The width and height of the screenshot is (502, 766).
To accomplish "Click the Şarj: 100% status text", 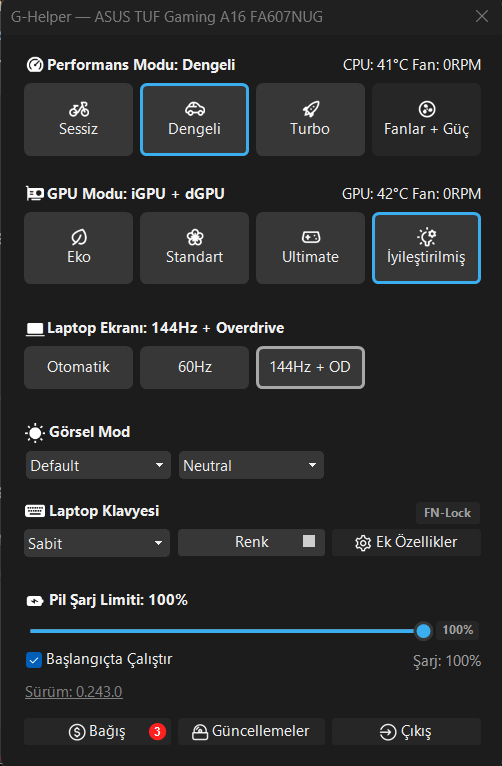I will coord(447,661).
